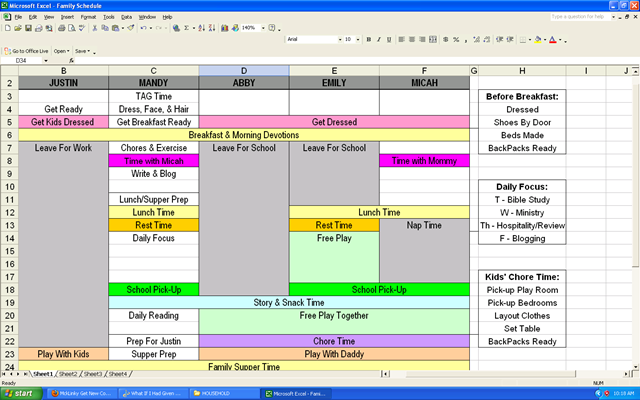
Task: Click the Print icon in toolbar
Action: pos(61,28)
